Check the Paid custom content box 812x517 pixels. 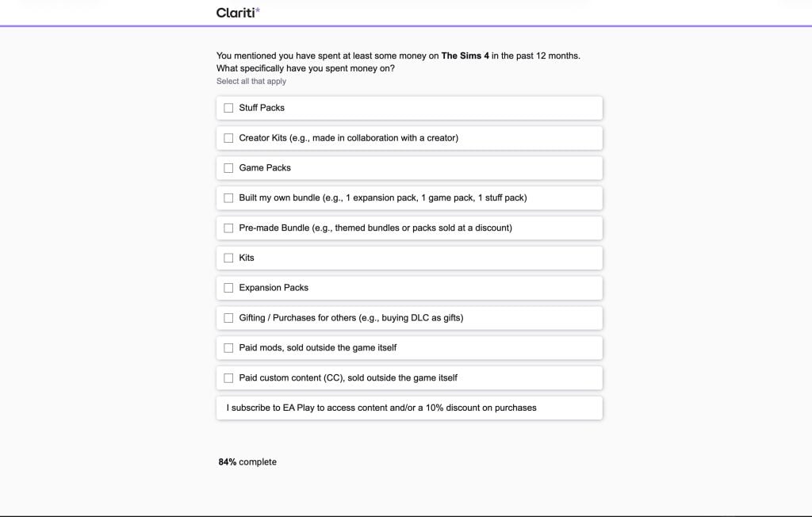228,377
